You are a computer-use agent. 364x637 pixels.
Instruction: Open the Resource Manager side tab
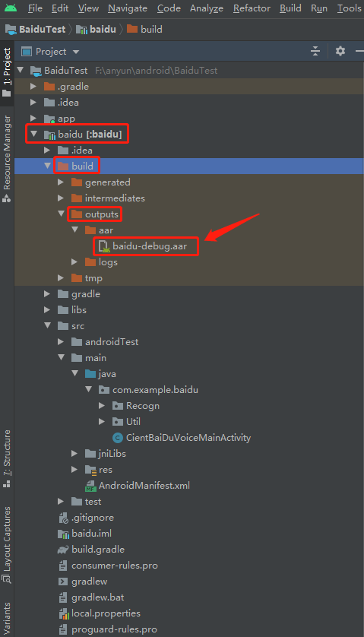(7, 158)
